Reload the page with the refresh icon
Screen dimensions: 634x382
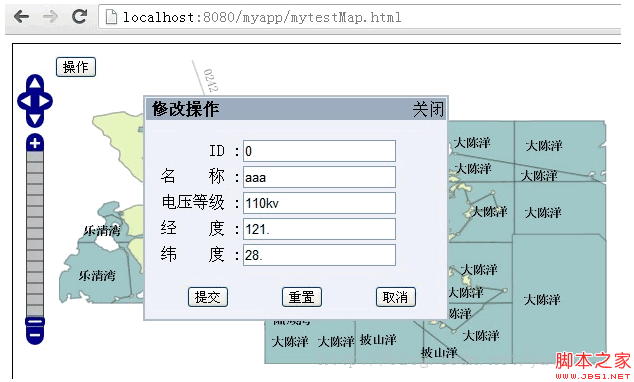79,16
